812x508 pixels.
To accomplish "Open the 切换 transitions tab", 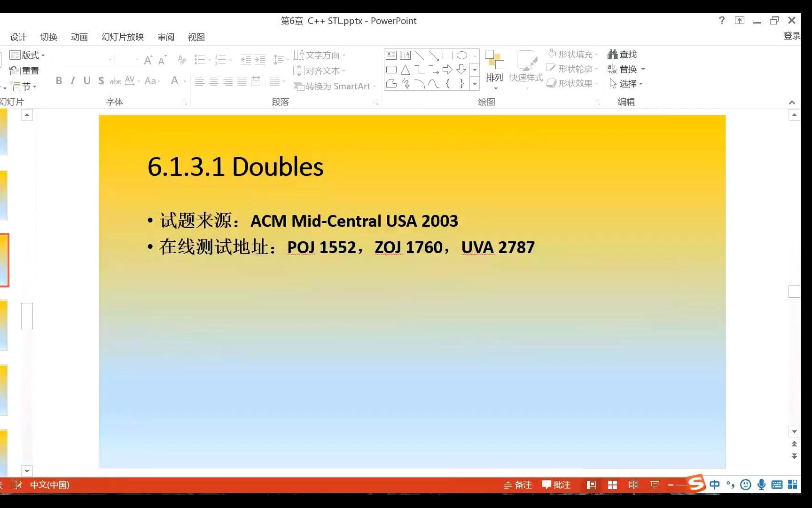I will click(49, 37).
